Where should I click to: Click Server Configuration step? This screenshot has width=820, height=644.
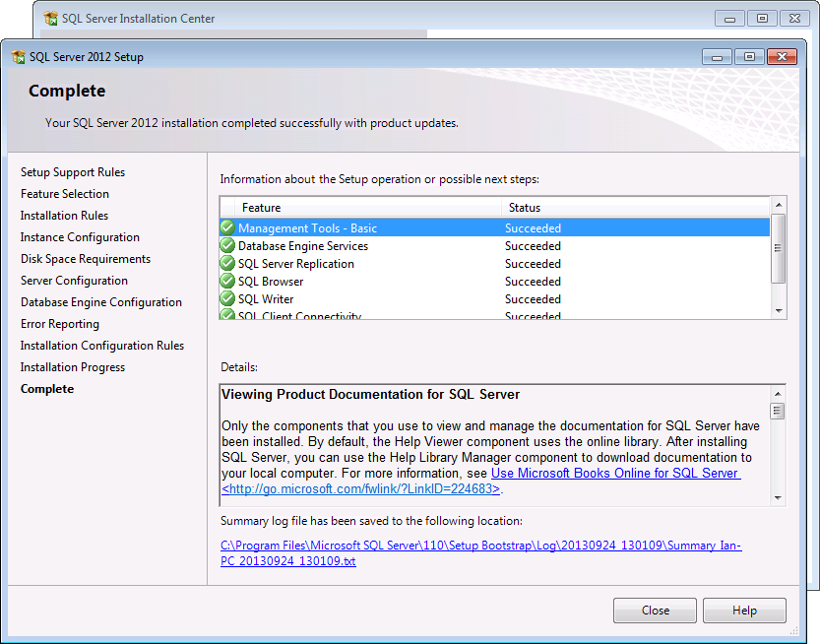(74, 281)
